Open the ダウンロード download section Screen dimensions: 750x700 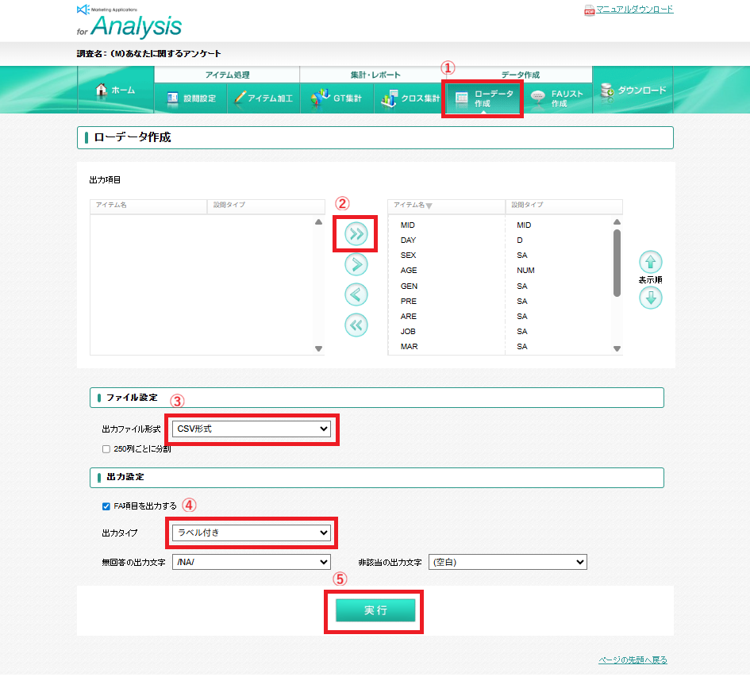point(633,90)
